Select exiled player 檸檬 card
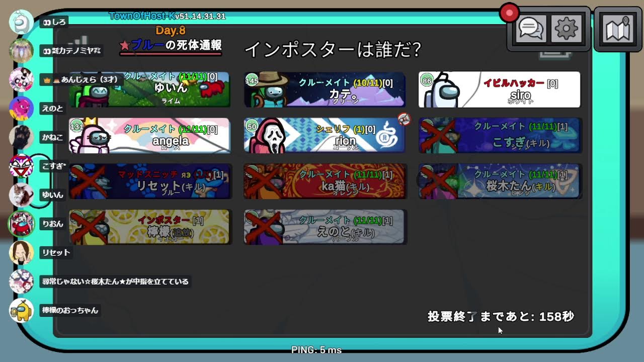 pyautogui.click(x=150, y=227)
